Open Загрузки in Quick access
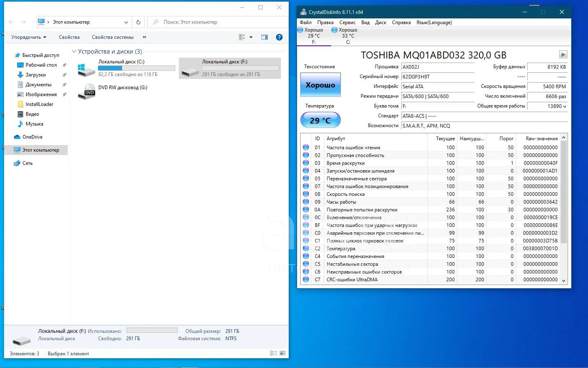 (x=36, y=75)
